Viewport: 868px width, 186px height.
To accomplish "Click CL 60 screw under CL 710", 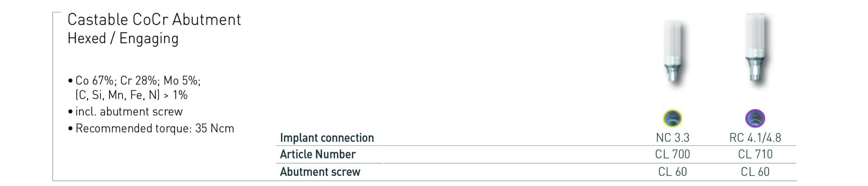I will pyautogui.click(x=755, y=172).
